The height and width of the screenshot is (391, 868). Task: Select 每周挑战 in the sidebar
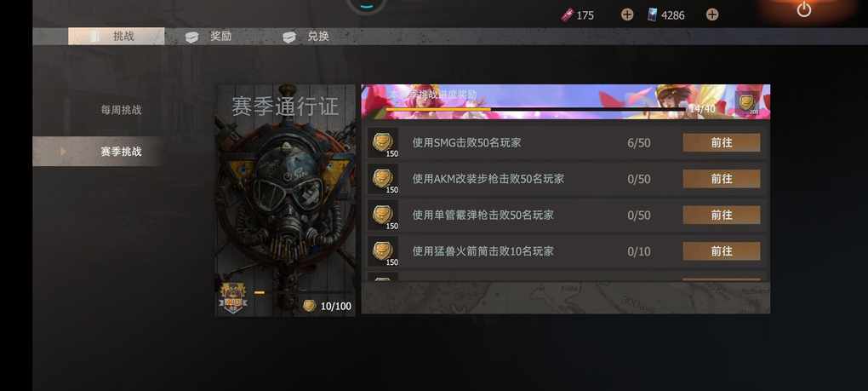point(121,110)
